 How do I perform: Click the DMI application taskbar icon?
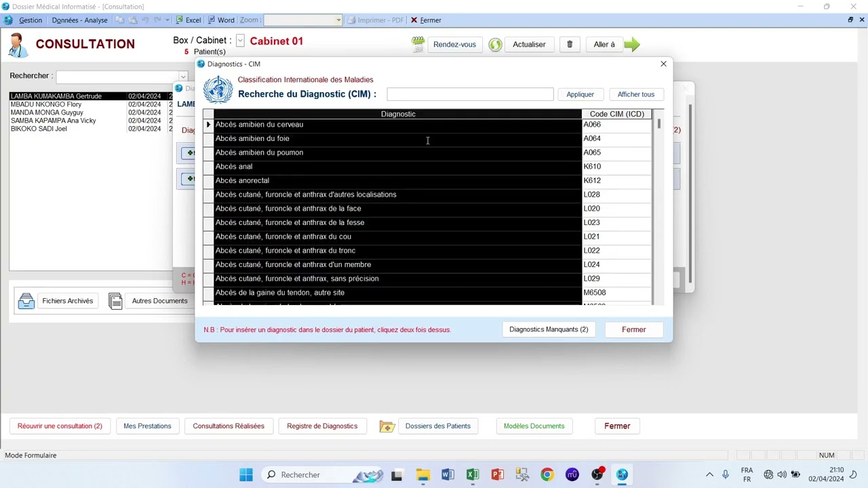[x=622, y=474]
